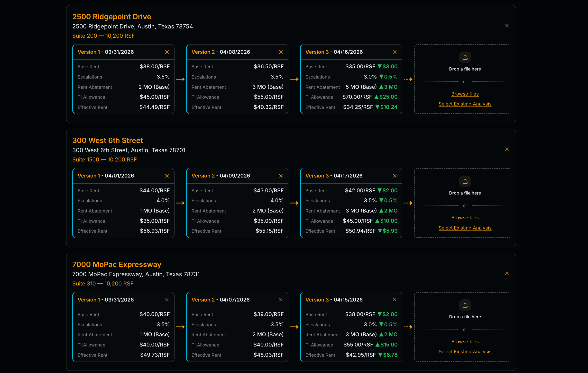Dismiss Version 3 of 2500 Ridgepoint Drive
Image resolution: width=588 pixels, height=373 pixels.
tap(395, 52)
